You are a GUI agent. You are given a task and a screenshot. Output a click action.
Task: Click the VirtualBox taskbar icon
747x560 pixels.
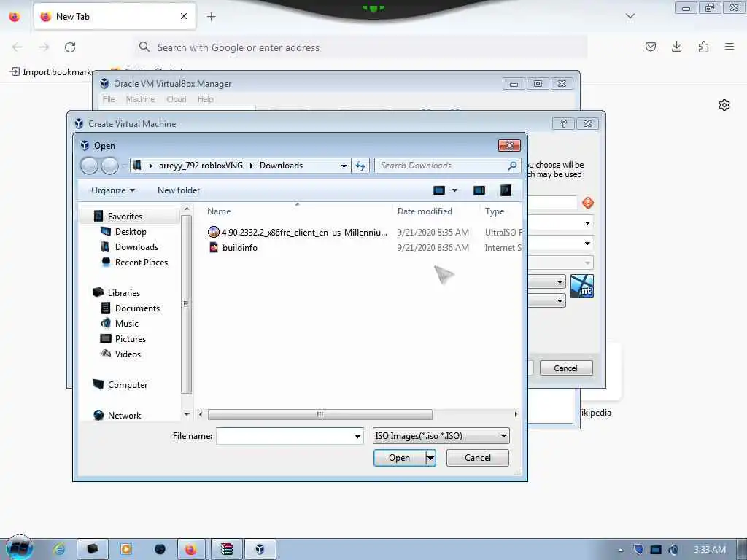[x=260, y=550]
